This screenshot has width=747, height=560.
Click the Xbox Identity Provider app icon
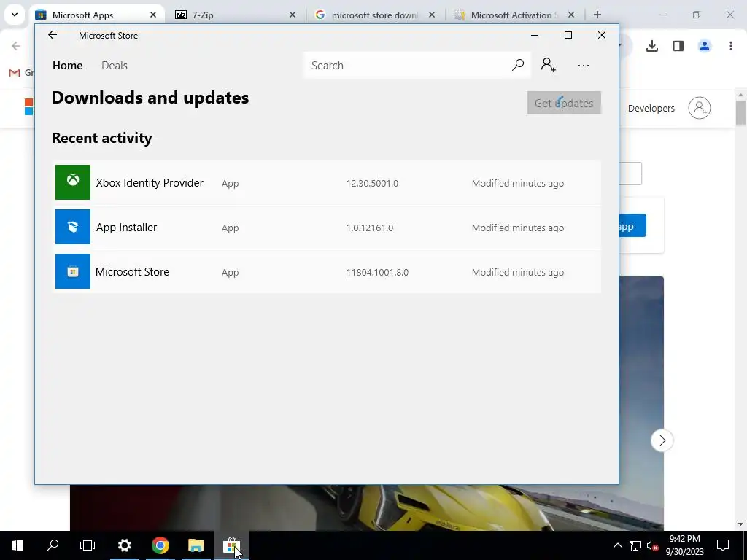coord(73,182)
